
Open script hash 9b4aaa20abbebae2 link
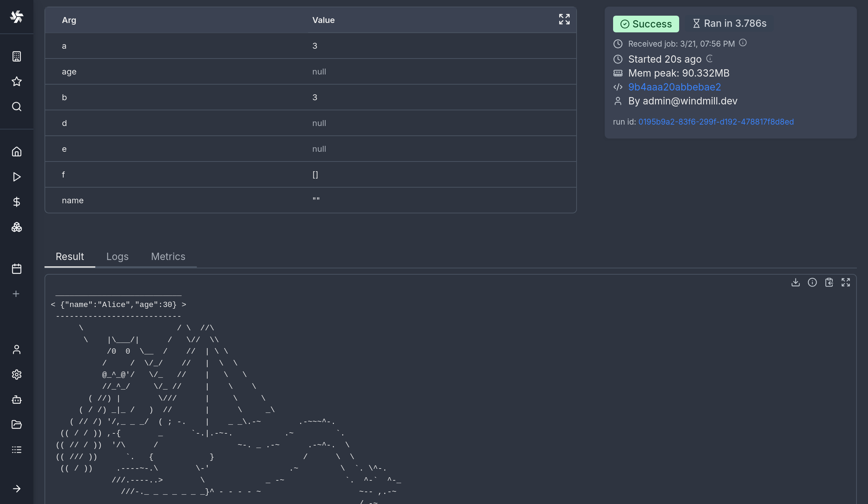pos(674,87)
